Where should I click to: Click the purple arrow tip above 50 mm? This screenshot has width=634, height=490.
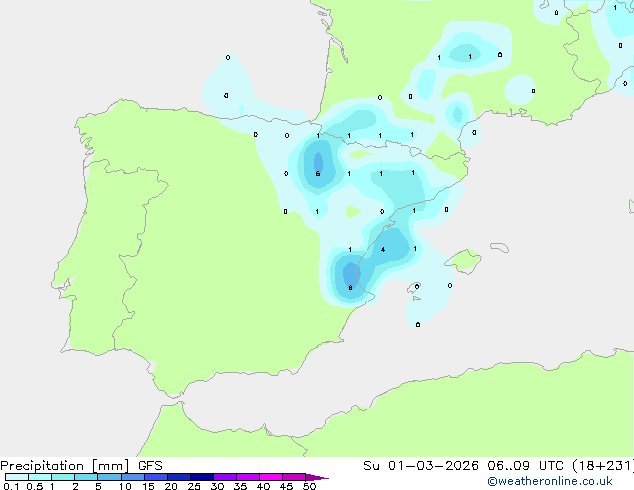click(x=317, y=477)
